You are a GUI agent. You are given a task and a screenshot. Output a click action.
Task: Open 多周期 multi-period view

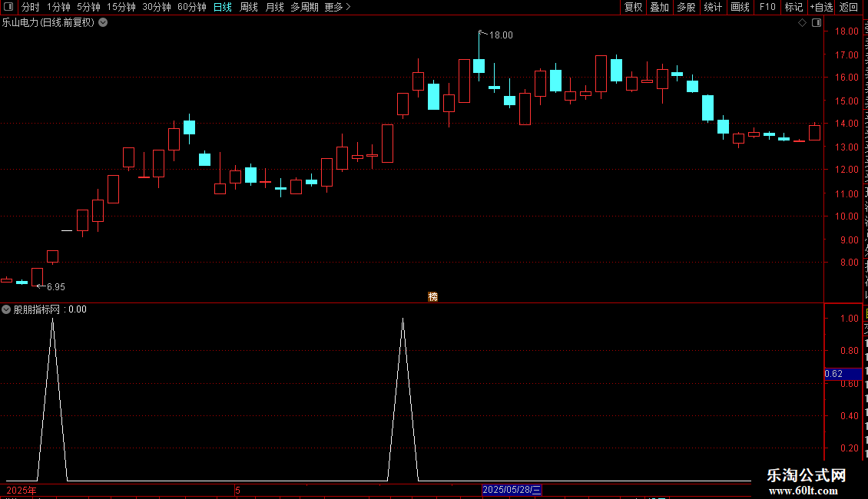(304, 7)
